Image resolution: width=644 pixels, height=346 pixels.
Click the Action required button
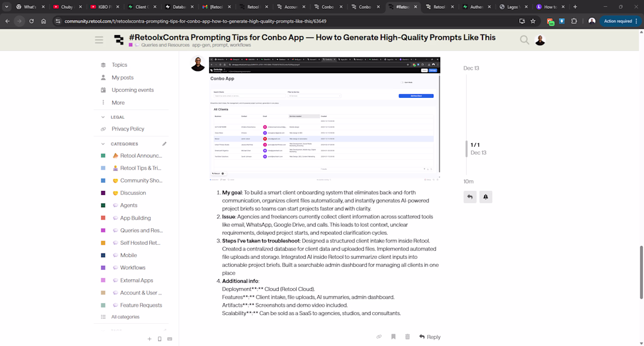620,21
